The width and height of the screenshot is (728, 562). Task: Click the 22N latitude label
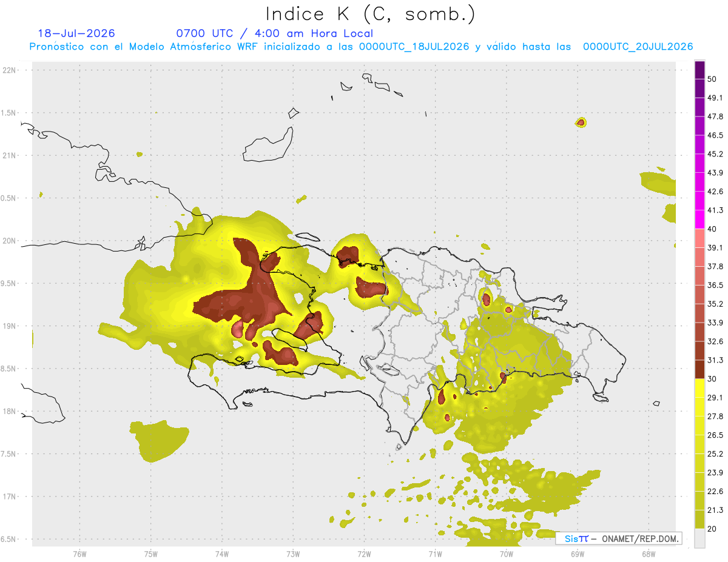pos(10,70)
